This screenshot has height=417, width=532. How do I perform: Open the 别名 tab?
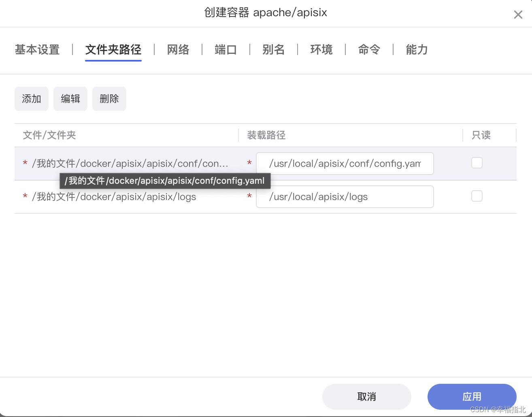pyautogui.click(x=274, y=50)
